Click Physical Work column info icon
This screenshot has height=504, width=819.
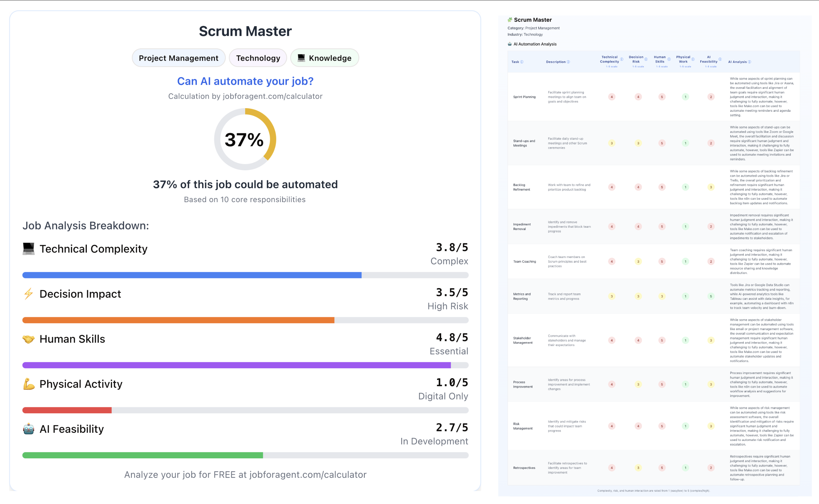(x=693, y=59)
